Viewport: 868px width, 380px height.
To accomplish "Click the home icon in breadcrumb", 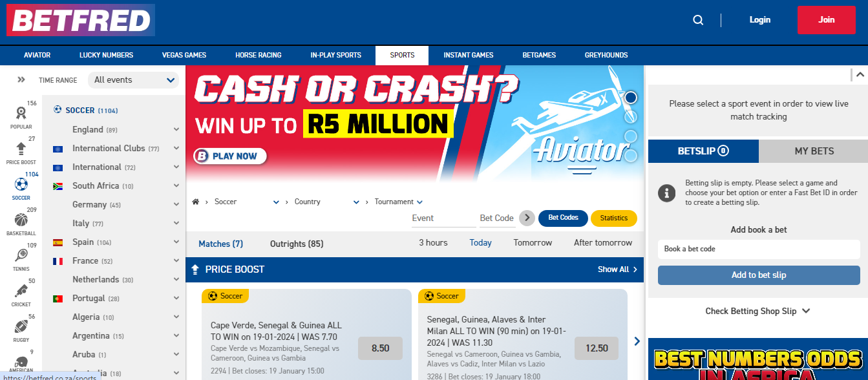I will click(x=195, y=202).
